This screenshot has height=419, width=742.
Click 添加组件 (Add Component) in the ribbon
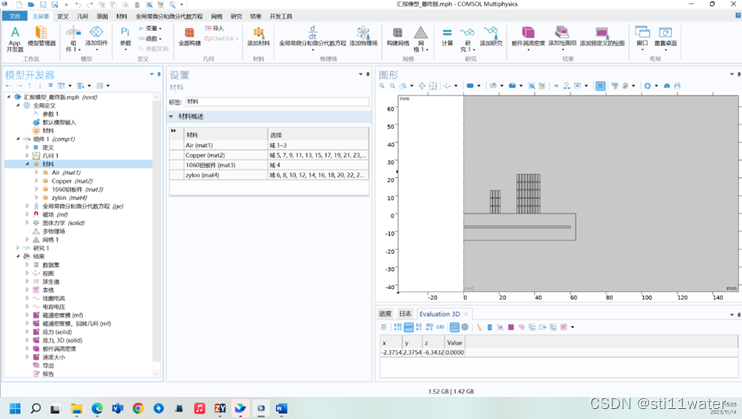pyautogui.click(x=96, y=36)
